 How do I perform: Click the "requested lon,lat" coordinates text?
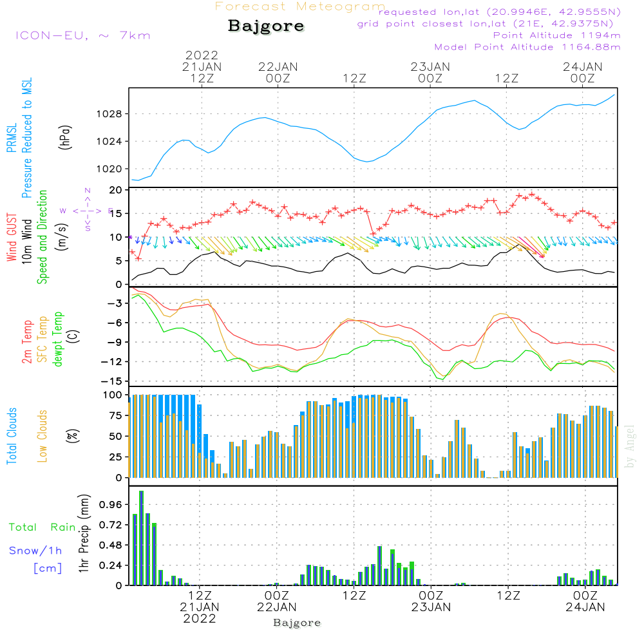click(x=499, y=12)
